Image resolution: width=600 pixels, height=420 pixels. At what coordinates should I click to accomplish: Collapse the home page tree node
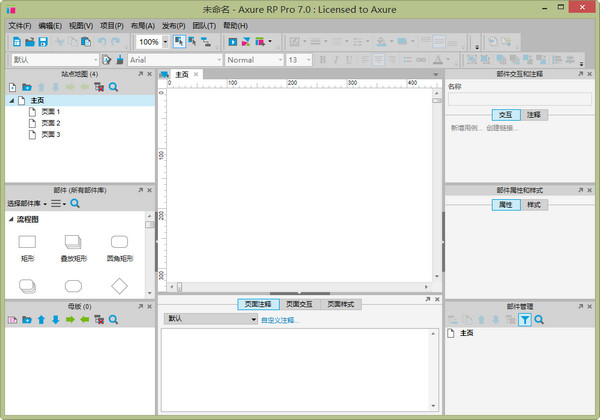click(11, 101)
